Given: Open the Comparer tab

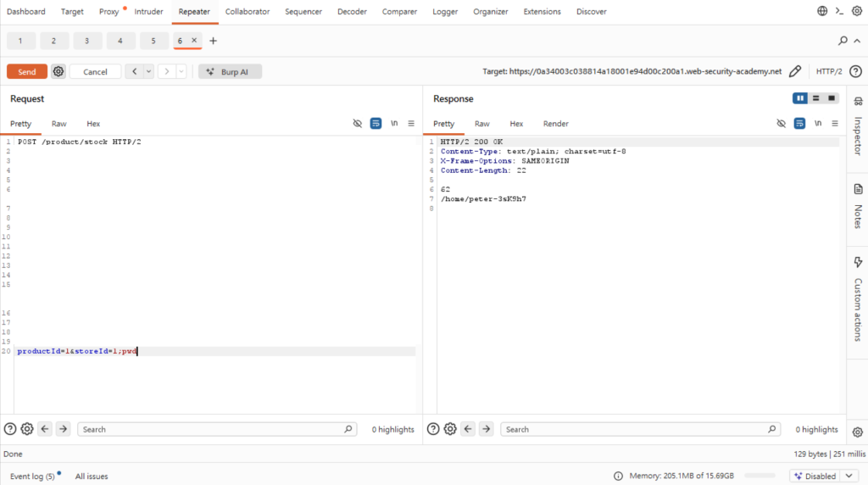Looking at the screenshot, I should click(x=399, y=12).
